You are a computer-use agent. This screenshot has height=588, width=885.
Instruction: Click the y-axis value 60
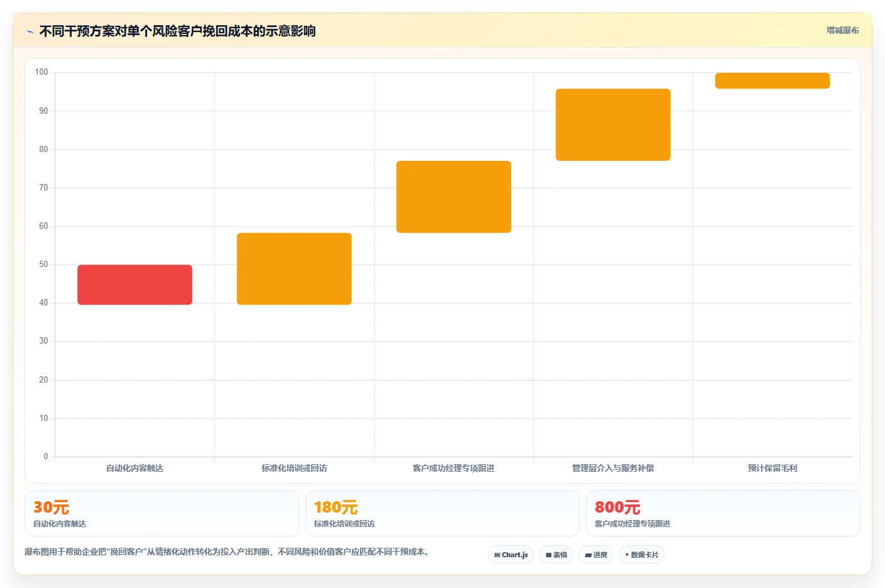[x=43, y=226]
